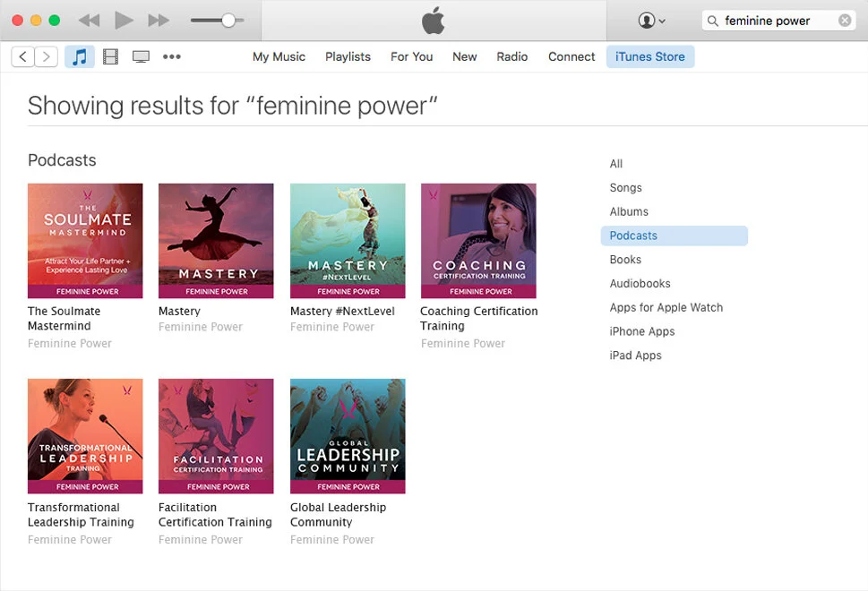Filter results by Audiobooks
This screenshot has height=591, width=868.
[640, 283]
